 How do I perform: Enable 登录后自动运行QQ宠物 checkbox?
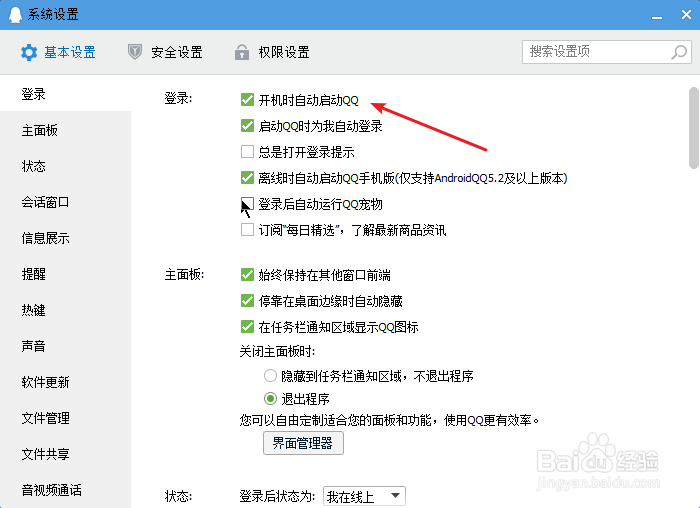(247, 204)
